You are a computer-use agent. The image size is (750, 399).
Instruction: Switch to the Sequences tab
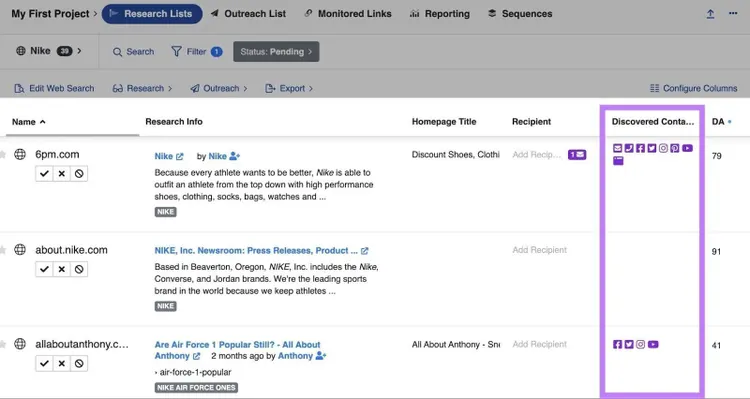520,14
